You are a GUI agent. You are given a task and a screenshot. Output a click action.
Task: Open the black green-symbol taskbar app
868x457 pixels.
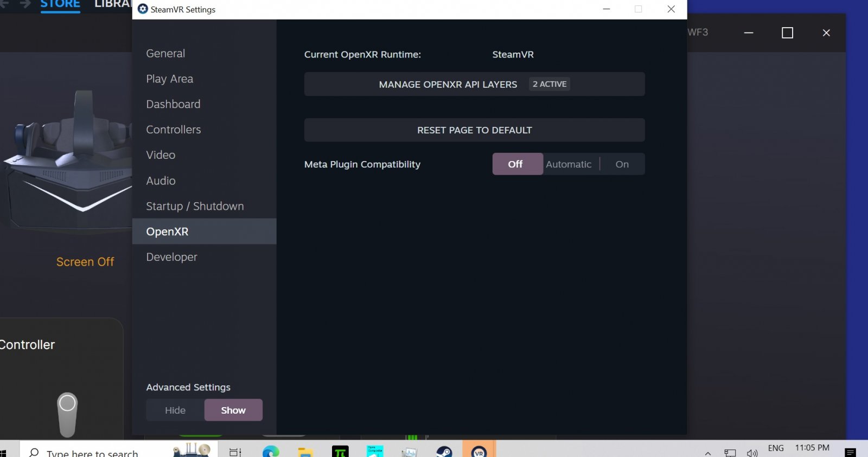pyautogui.click(x=340, y=452)
